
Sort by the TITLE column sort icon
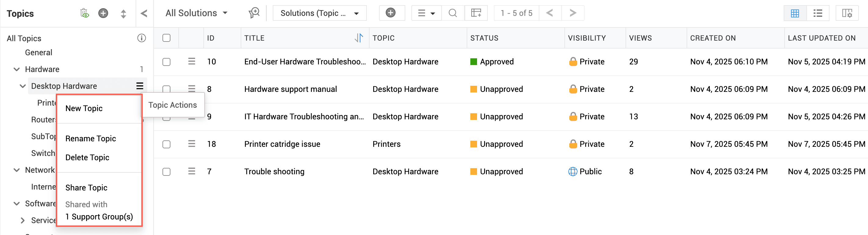(x=359, y=38)
